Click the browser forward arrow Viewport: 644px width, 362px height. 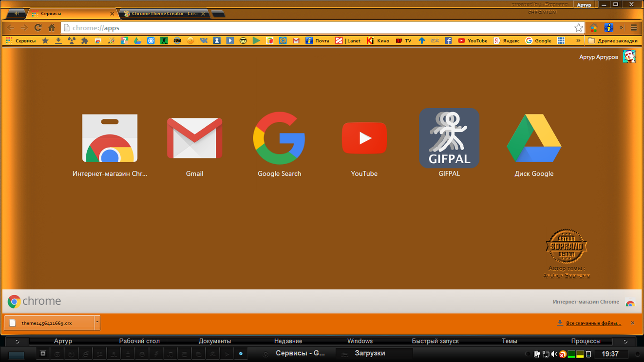pos(24,28)
